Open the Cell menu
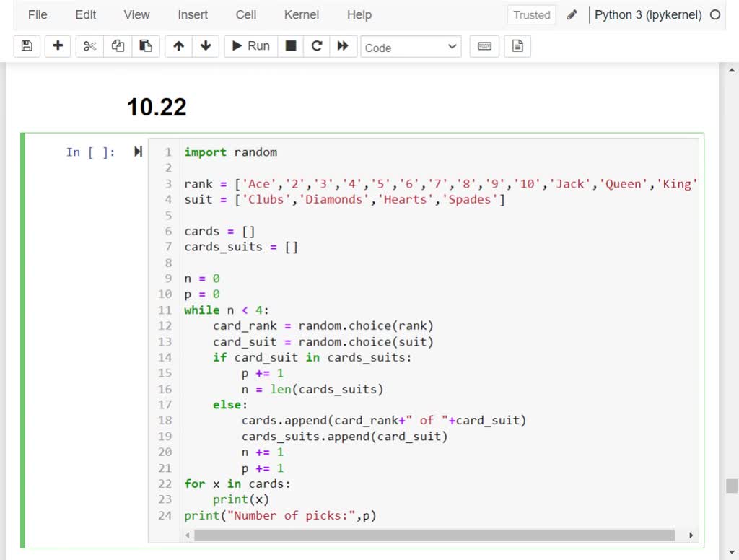 pos(245,14)
